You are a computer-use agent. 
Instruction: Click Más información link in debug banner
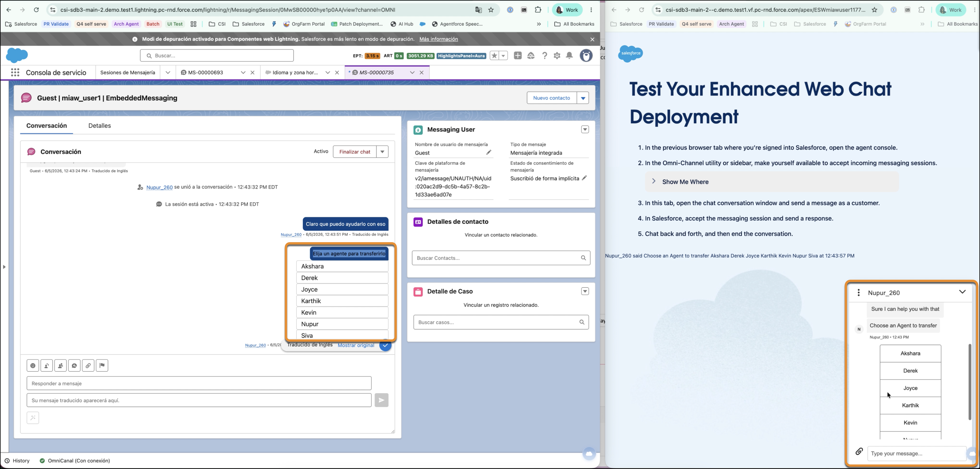click(x=439, y=39)
